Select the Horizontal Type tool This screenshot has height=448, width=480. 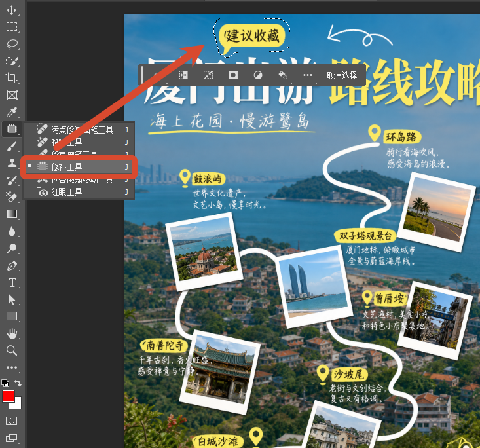12,282
